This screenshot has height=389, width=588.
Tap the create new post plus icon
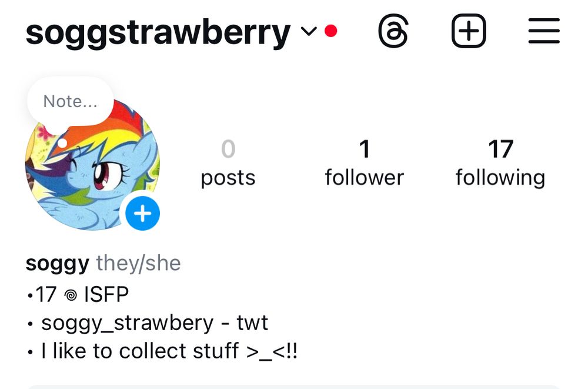(469, 31)
